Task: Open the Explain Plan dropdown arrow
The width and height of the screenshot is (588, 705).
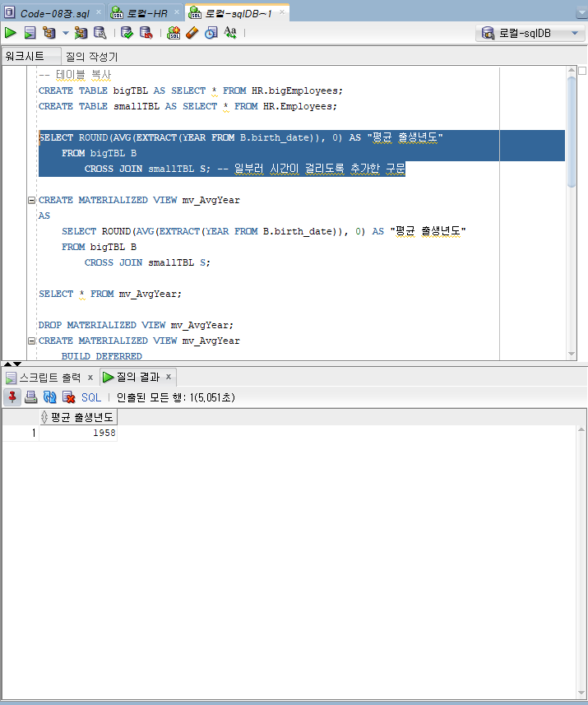Action: point(66,33)
